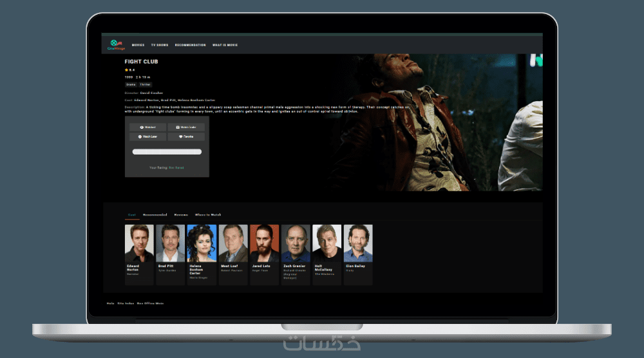Open Meat Loaf's cast photo
Viewport: 644px width, 358px height.
(x=233, y=243)
